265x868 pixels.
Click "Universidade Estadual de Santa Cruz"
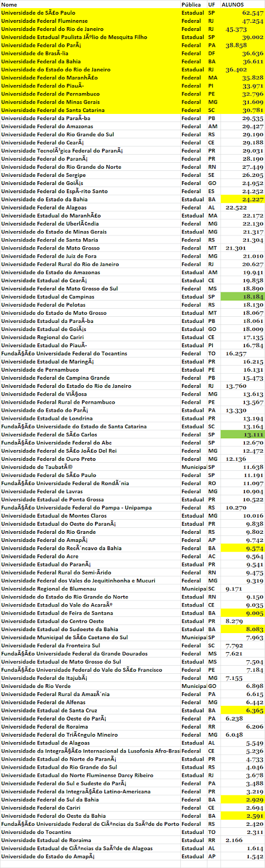point(49,711)
